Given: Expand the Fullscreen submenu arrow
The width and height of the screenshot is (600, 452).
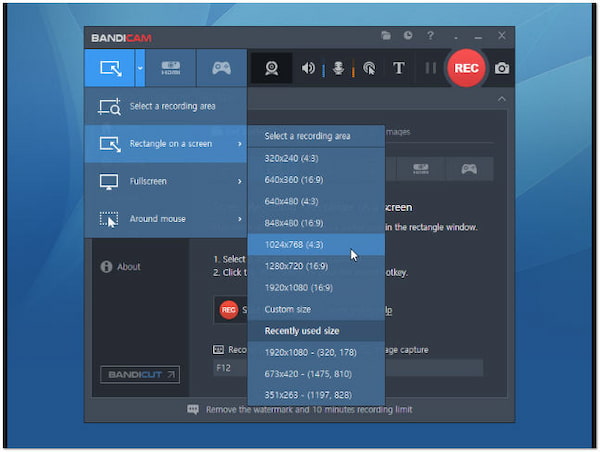Looking at the screenshot, I should coord(240,181).
